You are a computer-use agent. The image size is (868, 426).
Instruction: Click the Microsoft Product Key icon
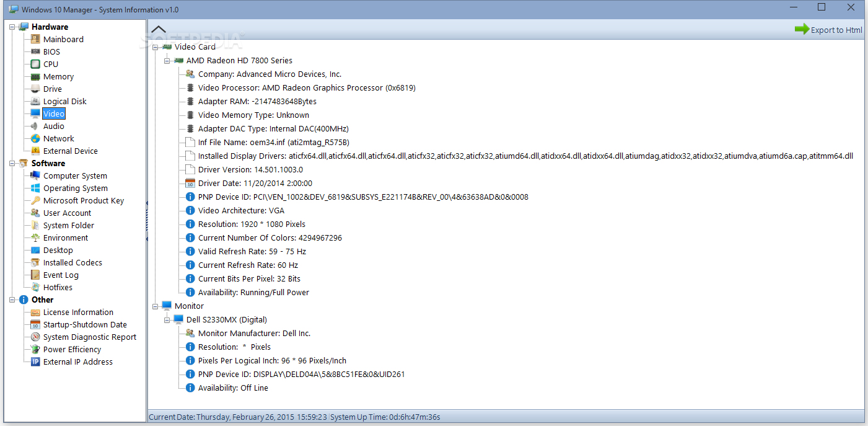35,200
